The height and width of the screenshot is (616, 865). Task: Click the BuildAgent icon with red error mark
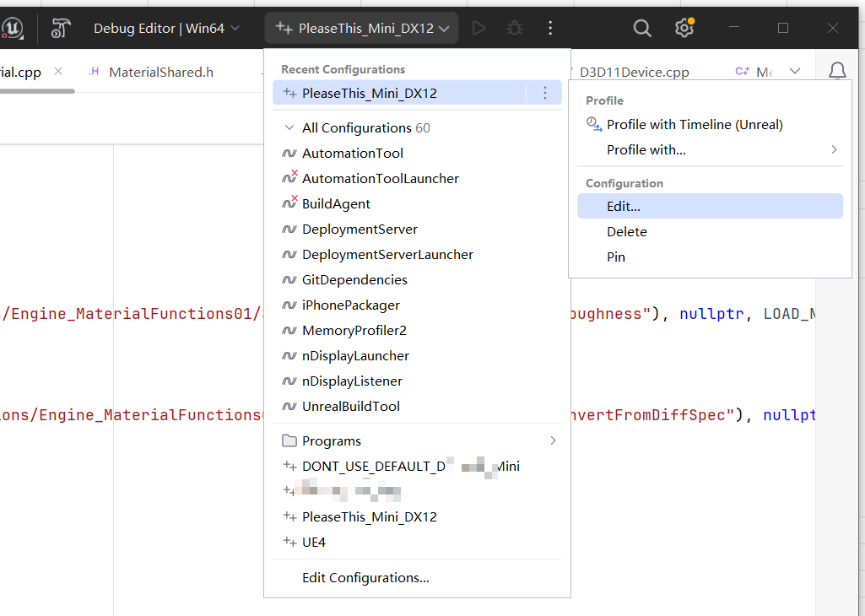click(289, 203)
